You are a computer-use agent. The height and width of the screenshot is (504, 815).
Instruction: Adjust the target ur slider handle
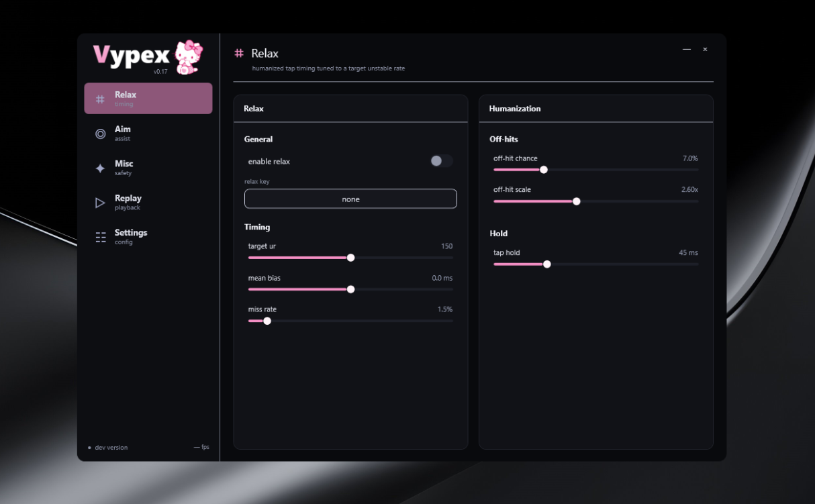350,258
